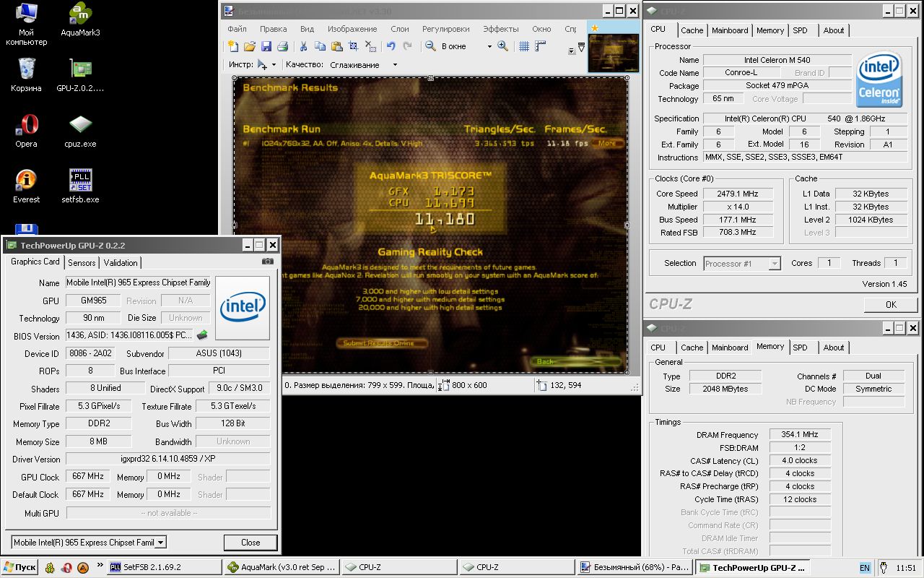
Task: Open Пуск start button
Action: (20, 567)
